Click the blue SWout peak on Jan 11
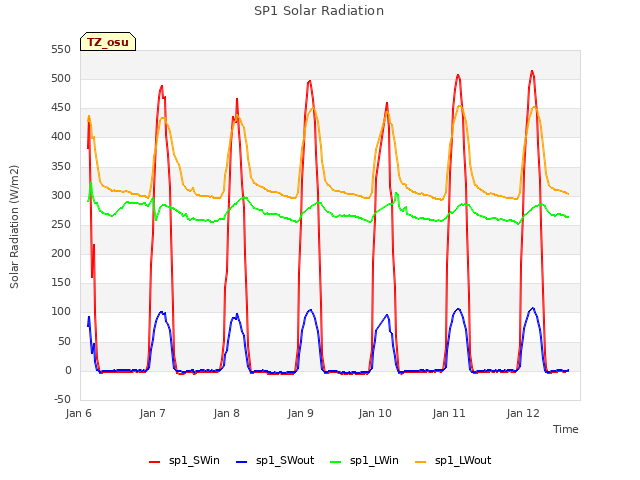This screenshot has height=480, width=640. pyautogui.click(x=458, y=309)
